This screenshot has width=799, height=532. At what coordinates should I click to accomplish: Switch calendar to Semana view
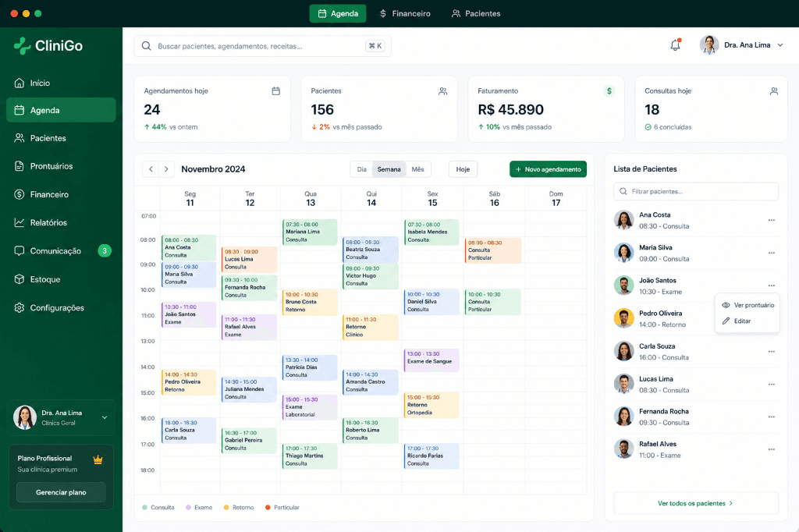click(389, 169)
